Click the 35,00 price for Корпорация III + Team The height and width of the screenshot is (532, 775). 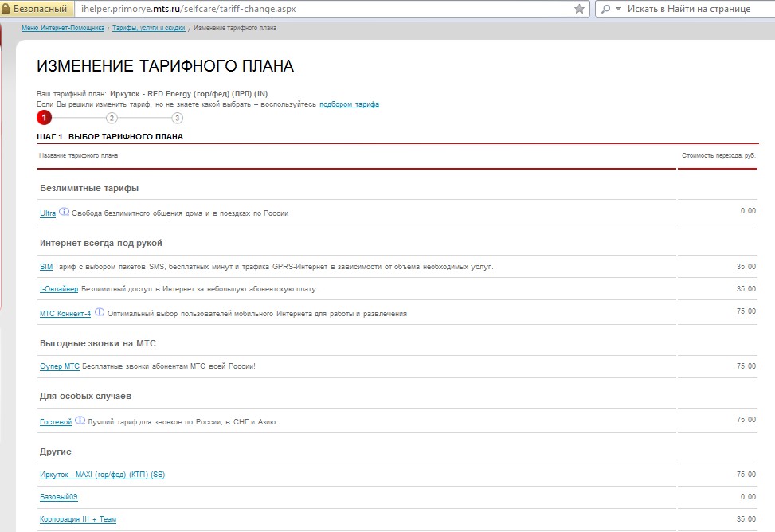tap(746, 519)
